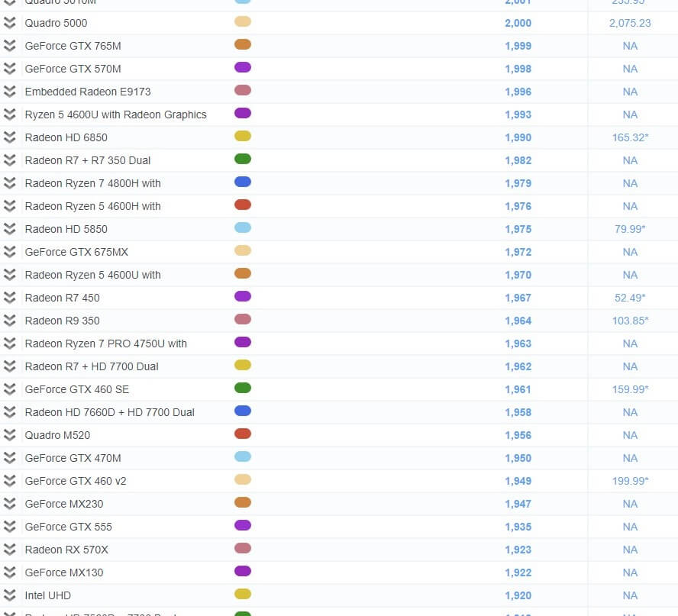Expand the Radeon R7 450 row
The image size is (678, 616).
9,298
